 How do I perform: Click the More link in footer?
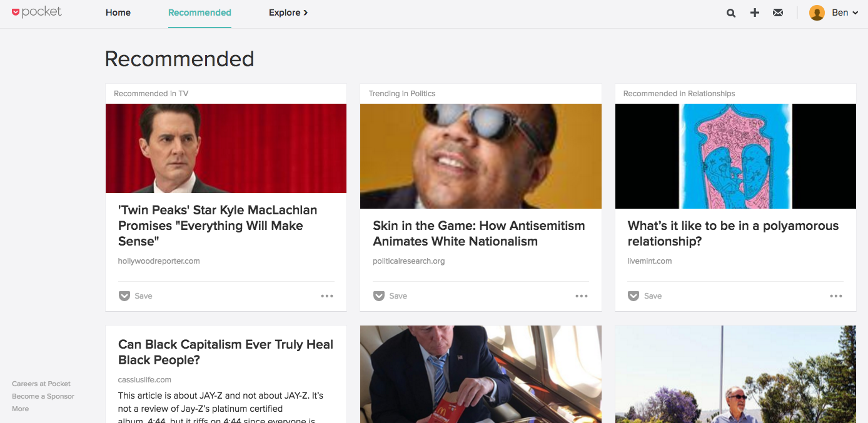pos(21,409)
